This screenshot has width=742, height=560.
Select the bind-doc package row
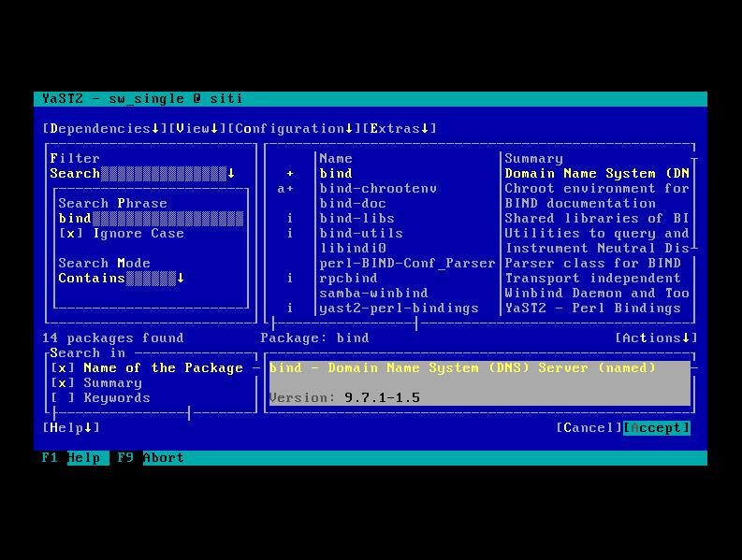pos(479,204)
